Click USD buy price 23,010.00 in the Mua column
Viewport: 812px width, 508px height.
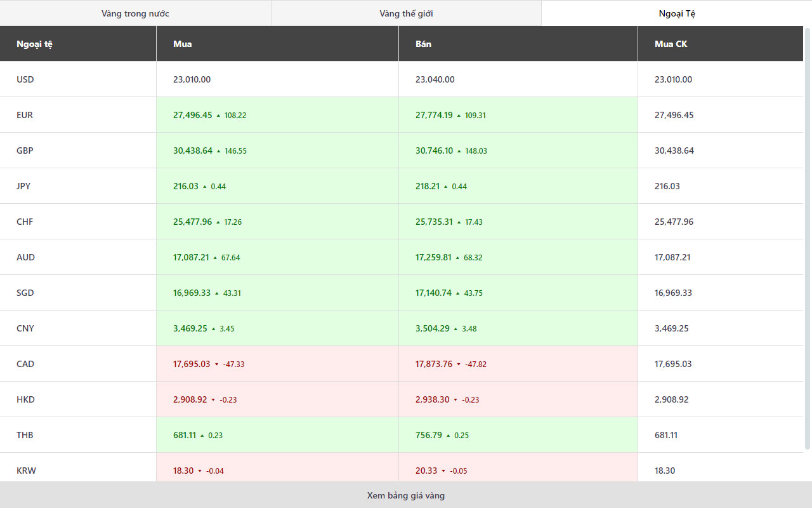(x=192, y=79)
